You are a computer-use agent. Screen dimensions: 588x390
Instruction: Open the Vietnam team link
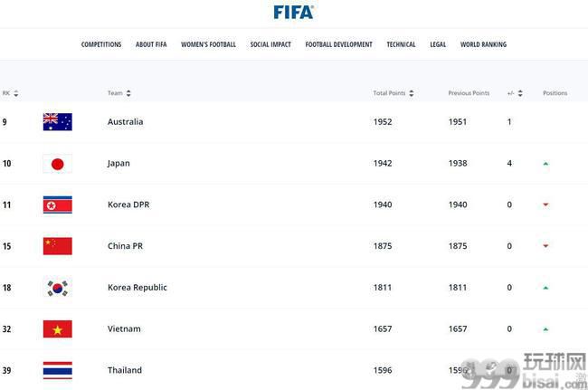pyautogui.click(x=124, y=328)
